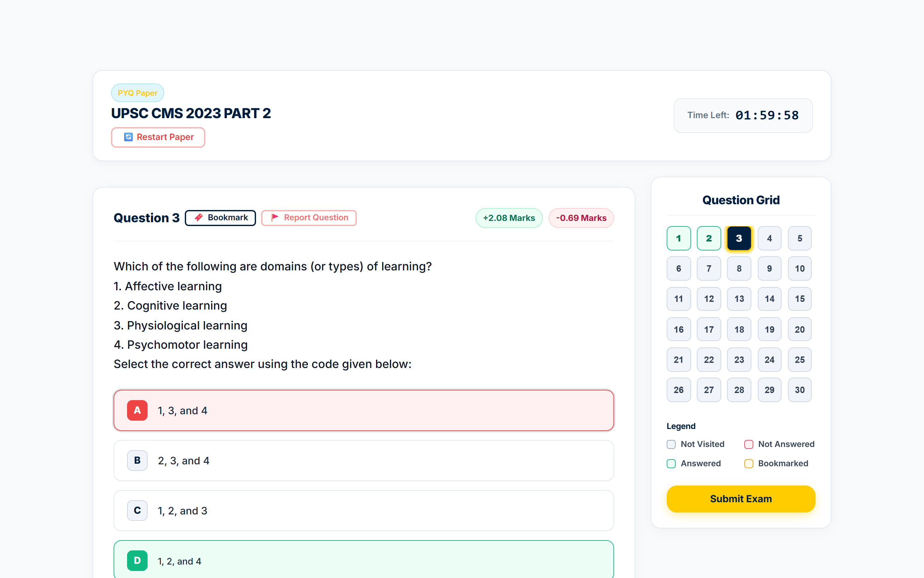
Task: Click the red flag report icon
Action: (x=275, y=217)
